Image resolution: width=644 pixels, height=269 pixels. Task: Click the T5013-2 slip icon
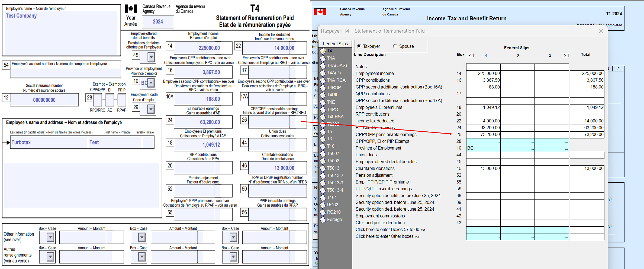coord(323,176)
